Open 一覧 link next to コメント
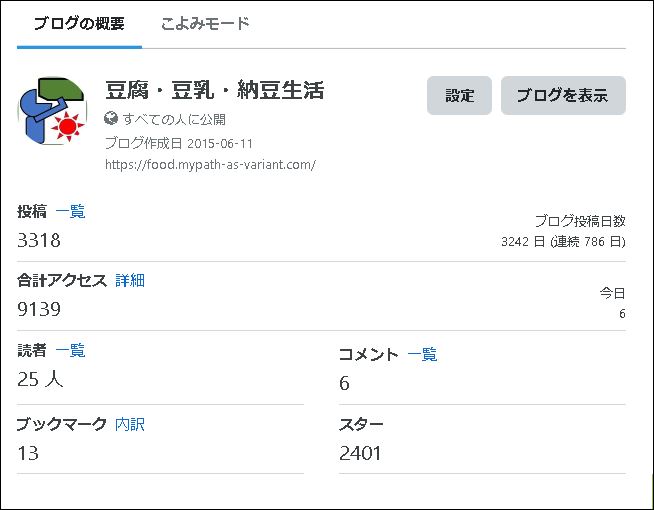This screenshot has width=654, height=510. pos(422,354)
